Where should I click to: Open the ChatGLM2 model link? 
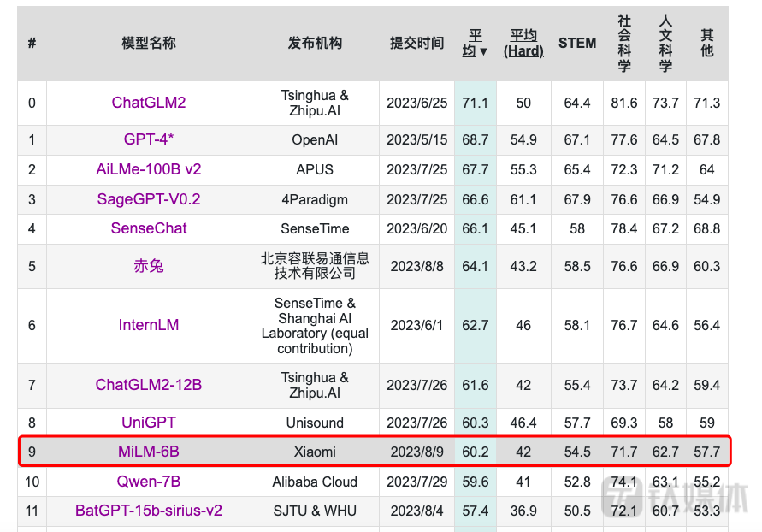point(148,103)
